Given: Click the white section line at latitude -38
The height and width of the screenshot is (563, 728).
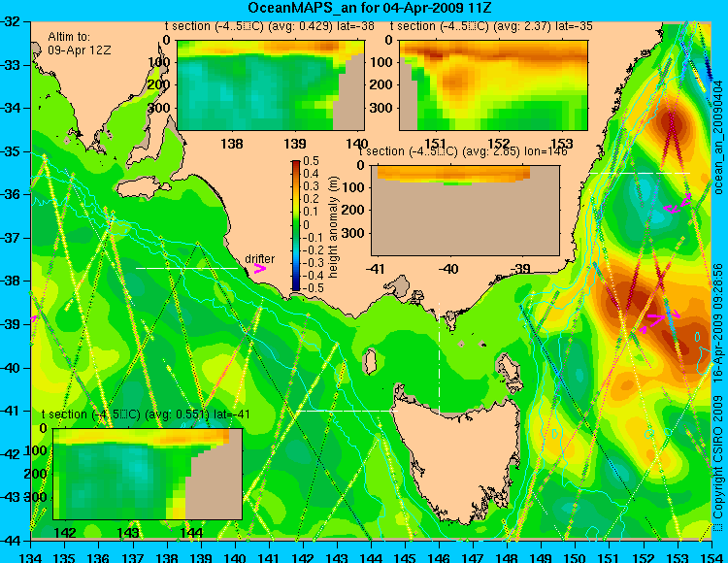Looking at the screenshot, I should pos(186,268).
